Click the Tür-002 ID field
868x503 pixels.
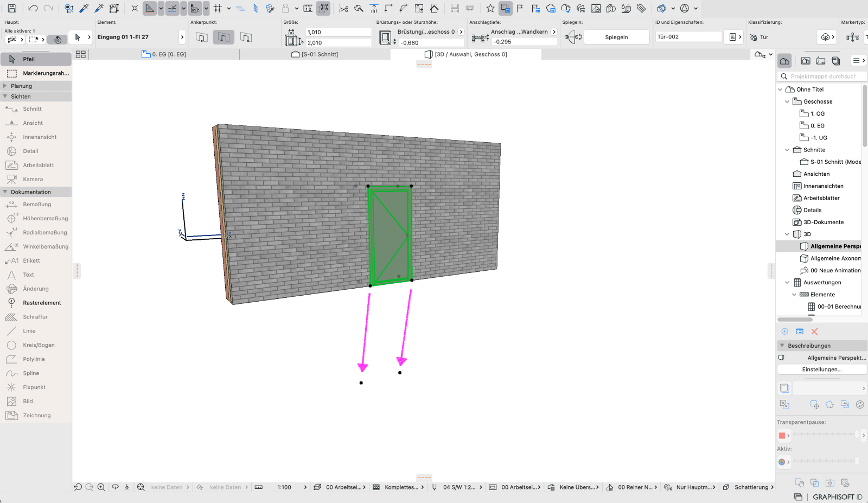pyautogui.click(x=688, y=37)
